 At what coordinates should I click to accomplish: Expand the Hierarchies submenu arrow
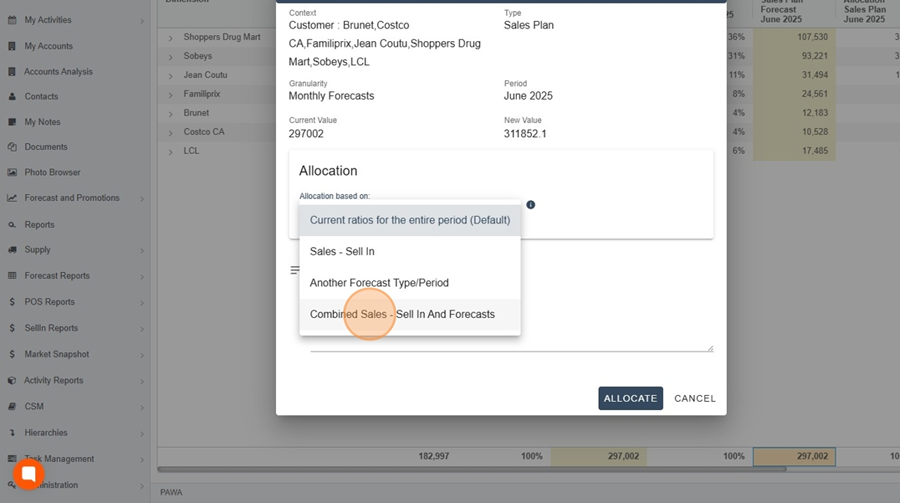click(x=142, y=434)
